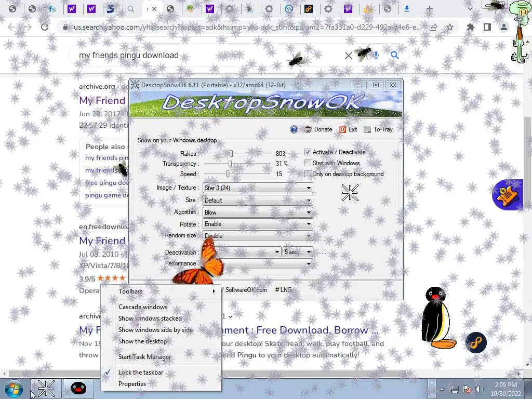The height and width of the screenshot is (399, 532).
Task: Go back with the browser back arrow
Action: [x=11, y=27]
